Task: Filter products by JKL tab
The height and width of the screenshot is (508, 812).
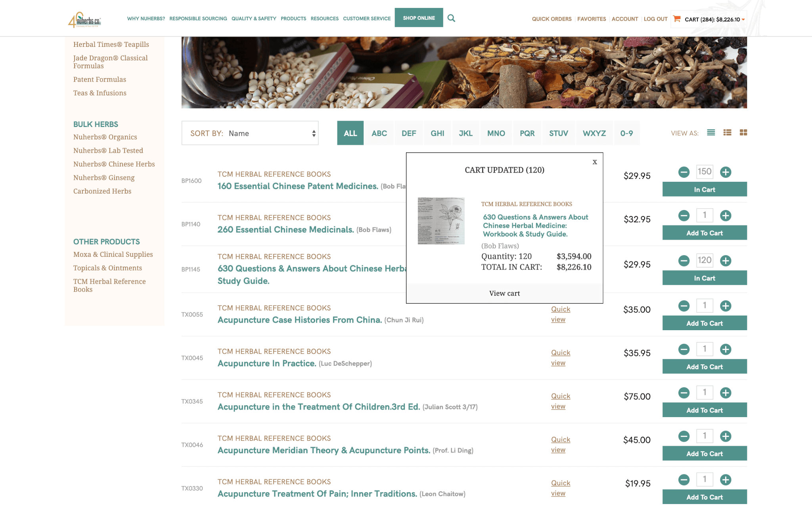Action: tap(465, 133)
